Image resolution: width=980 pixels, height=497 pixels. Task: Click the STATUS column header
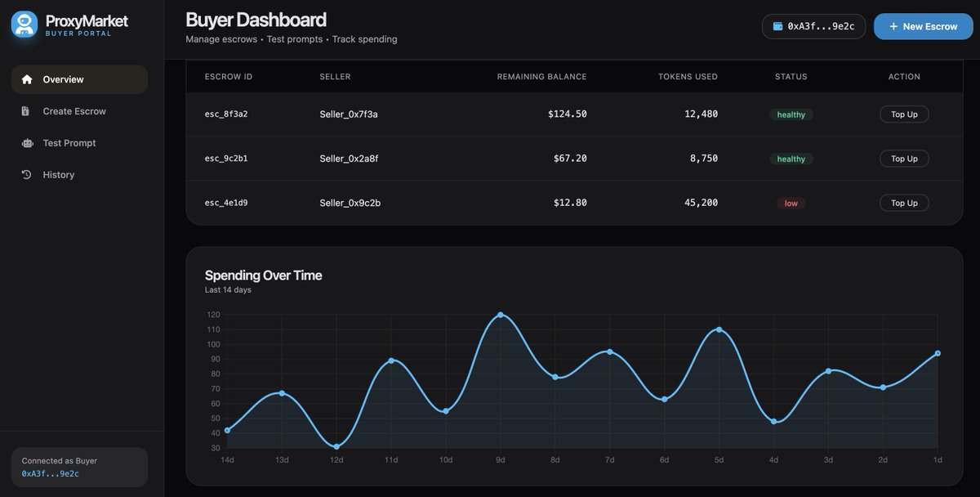click(791, 77)
